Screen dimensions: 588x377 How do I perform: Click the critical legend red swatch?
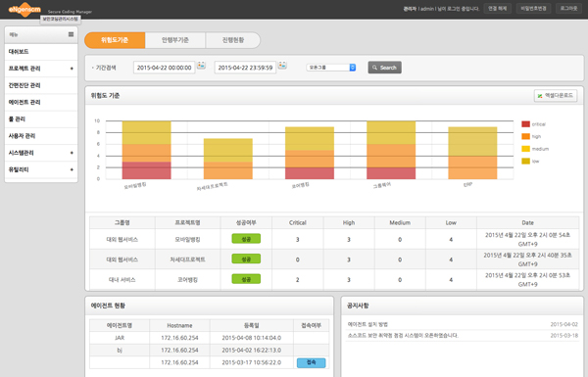pos(525,124)
